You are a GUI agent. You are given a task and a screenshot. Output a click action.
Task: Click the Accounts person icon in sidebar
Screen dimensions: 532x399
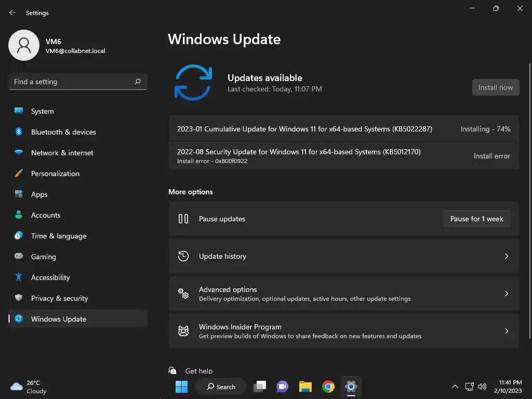pos(19,215)
